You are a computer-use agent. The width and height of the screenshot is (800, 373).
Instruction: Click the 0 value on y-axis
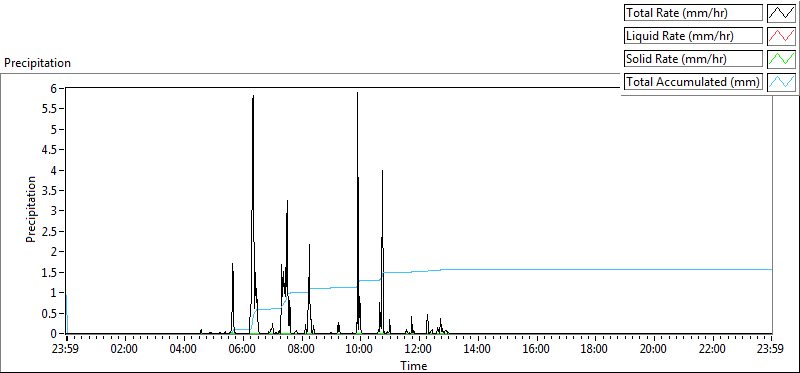coord(59,333)
